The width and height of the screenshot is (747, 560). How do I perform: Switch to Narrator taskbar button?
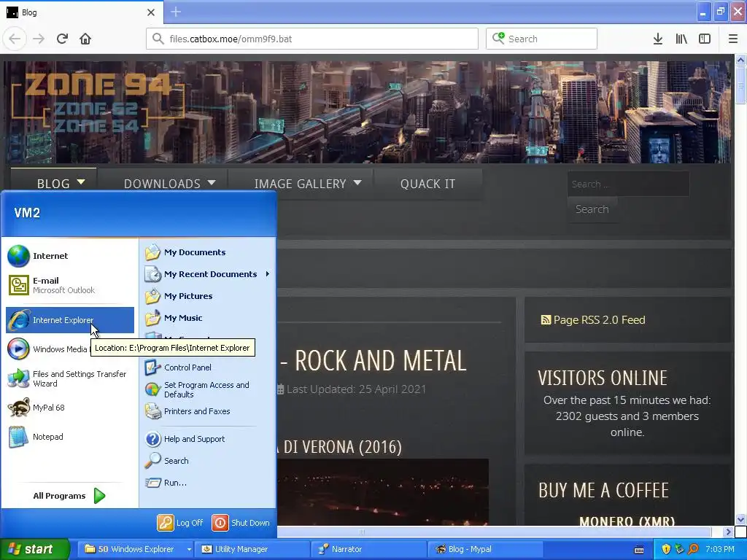[x=369, y=549]
